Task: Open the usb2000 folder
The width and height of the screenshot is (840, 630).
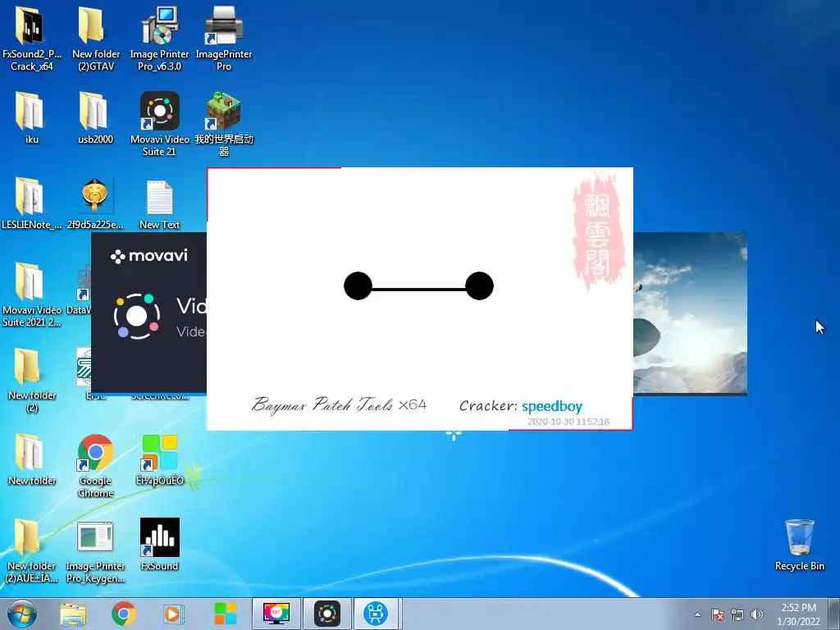Action: (95, 118)
